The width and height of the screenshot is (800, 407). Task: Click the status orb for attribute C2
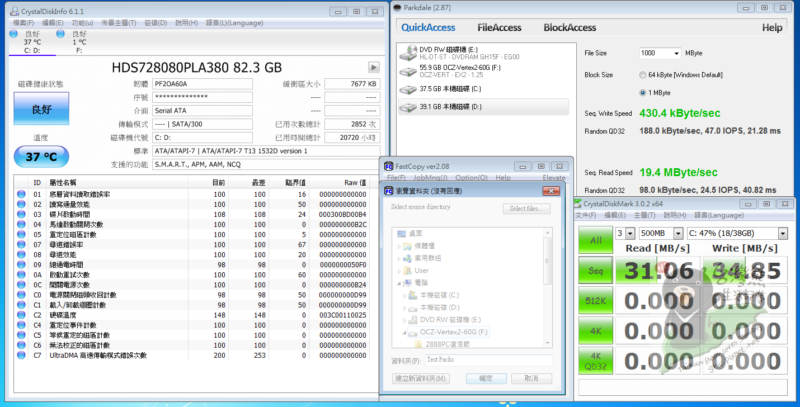tap(21, 315)
